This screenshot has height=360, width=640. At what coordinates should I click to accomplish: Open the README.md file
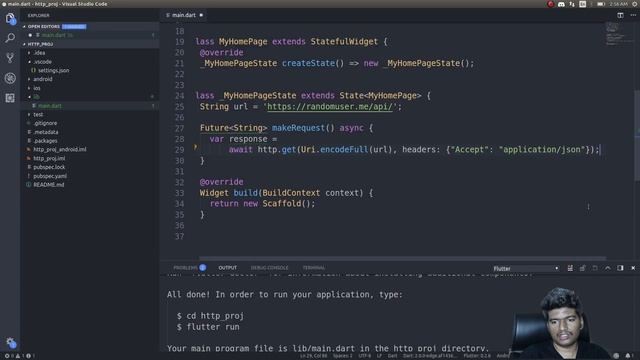49,185
